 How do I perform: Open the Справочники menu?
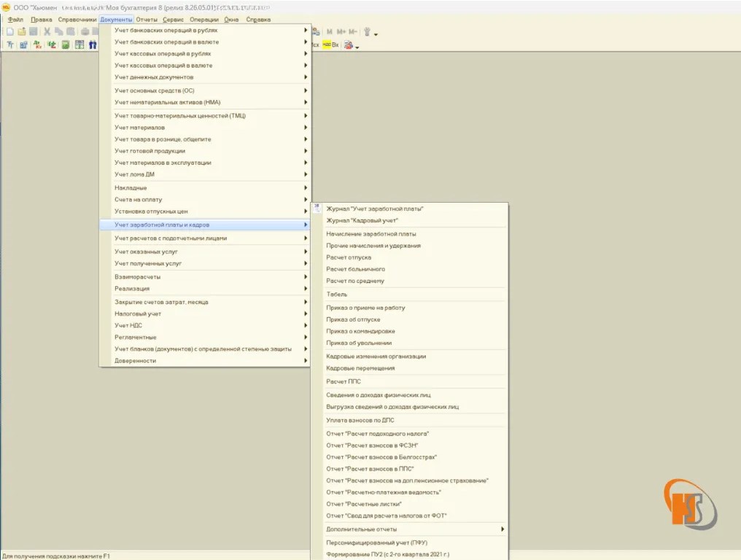click(x=77, y=20)
